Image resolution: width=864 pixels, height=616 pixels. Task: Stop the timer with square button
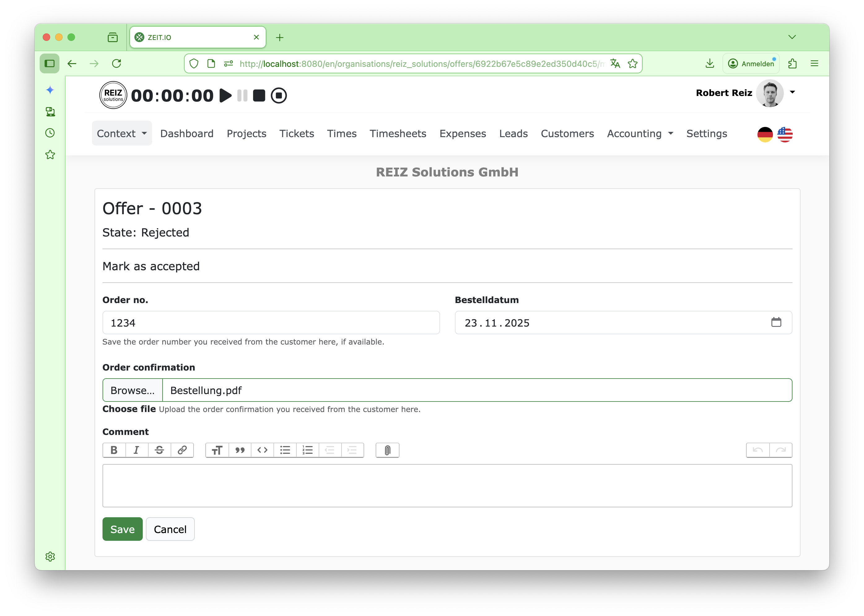pyautogui.click(x=259, y=96)
